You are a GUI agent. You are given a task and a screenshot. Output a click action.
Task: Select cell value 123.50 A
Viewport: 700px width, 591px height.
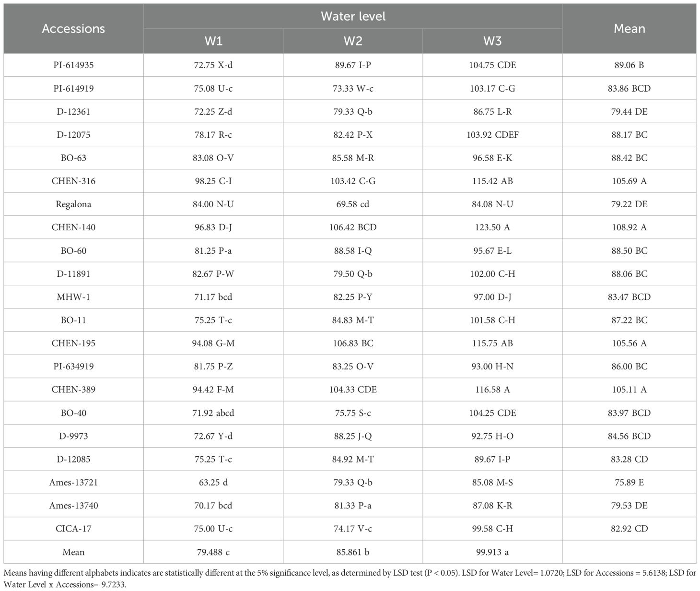tap(492, 227)
